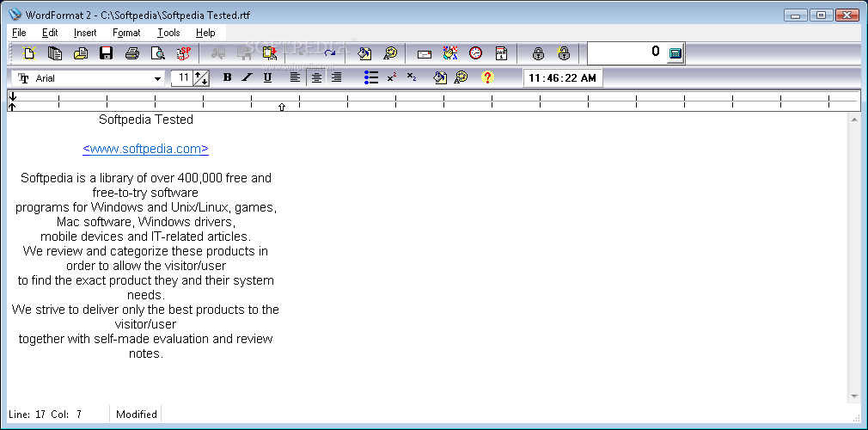Viewport: 868px width, 430px height.
Task: Open the Format menu
Action: tap(126, 33)
